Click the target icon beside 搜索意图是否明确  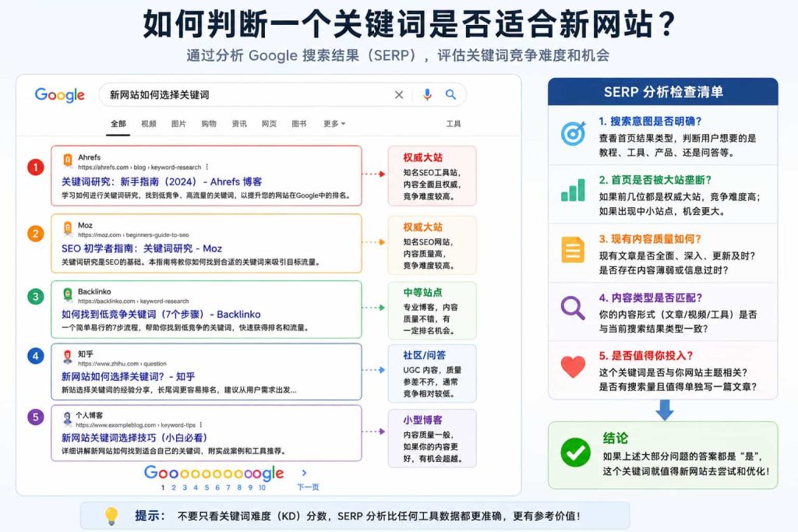[x=573, y=134]
